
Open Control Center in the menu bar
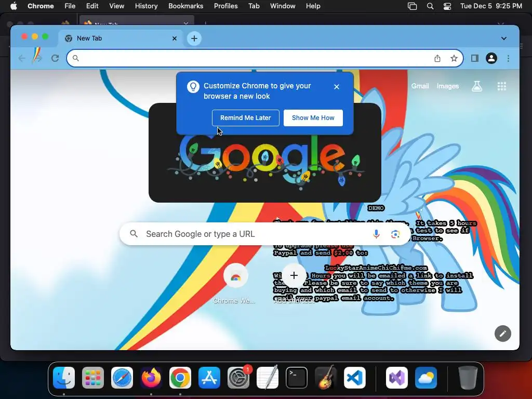coord(447,6)
